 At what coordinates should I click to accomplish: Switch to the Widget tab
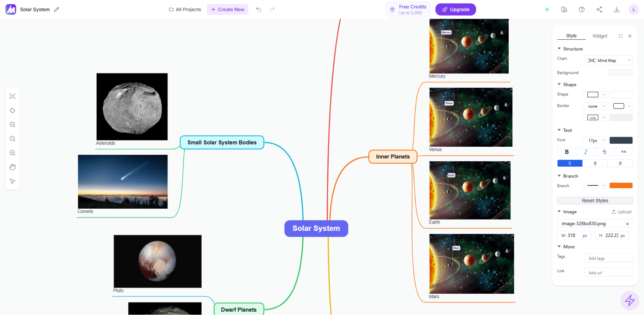(x=600, y=36)
